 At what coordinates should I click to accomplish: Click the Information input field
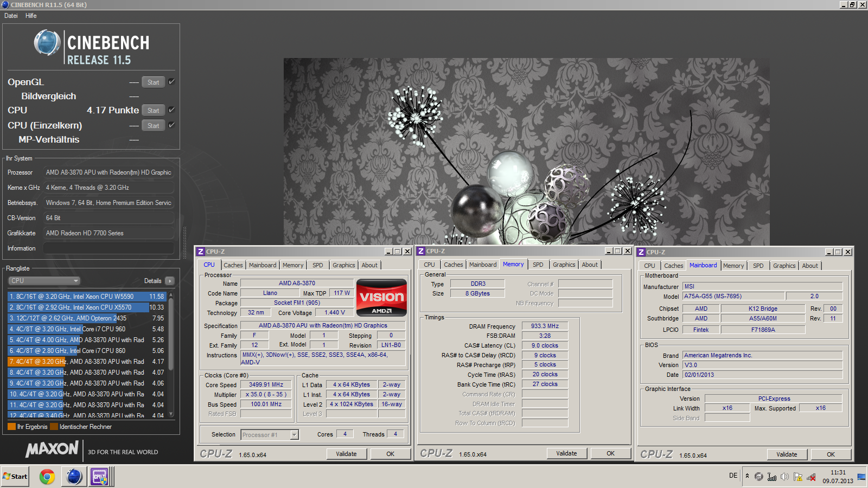108,248
